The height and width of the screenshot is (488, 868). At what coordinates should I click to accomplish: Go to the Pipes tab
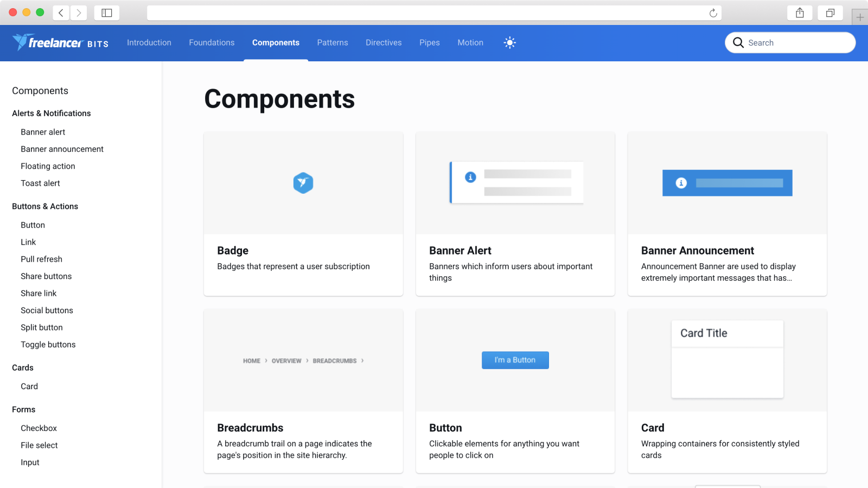430,42
